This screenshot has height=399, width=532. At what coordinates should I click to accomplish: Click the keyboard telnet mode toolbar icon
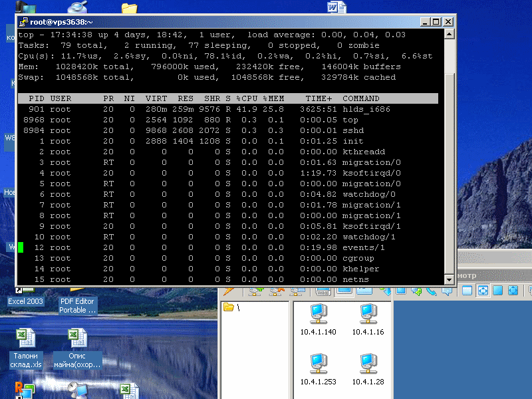click(323, 291)
